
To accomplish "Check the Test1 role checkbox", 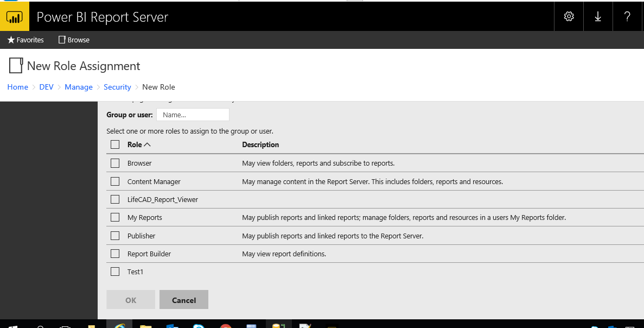I will 115,272.
